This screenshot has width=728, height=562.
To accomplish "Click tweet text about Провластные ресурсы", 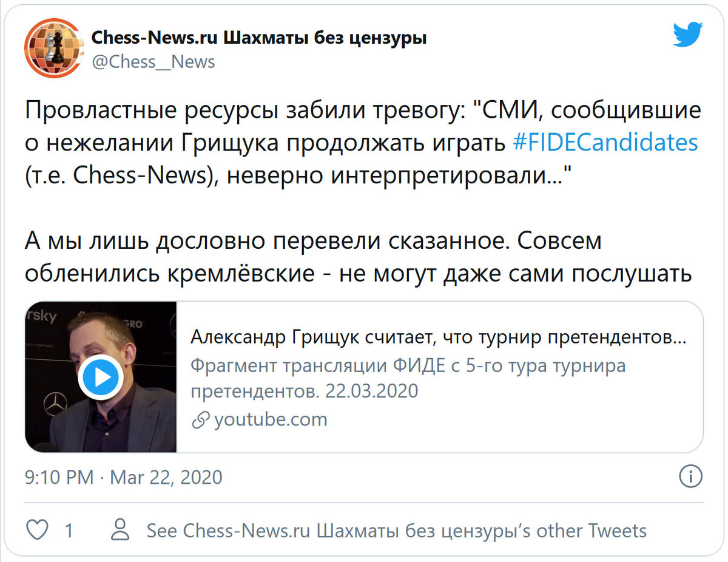I will [x=363, y=143].
